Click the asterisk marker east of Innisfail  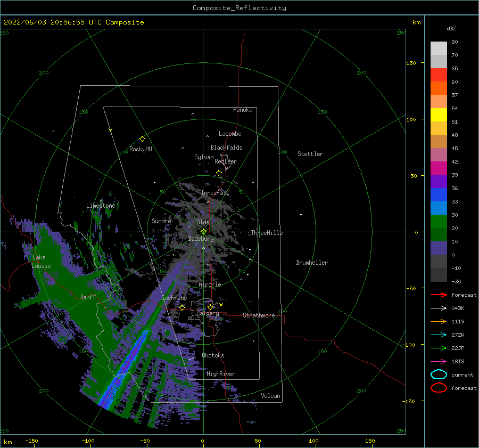[253, 183]
